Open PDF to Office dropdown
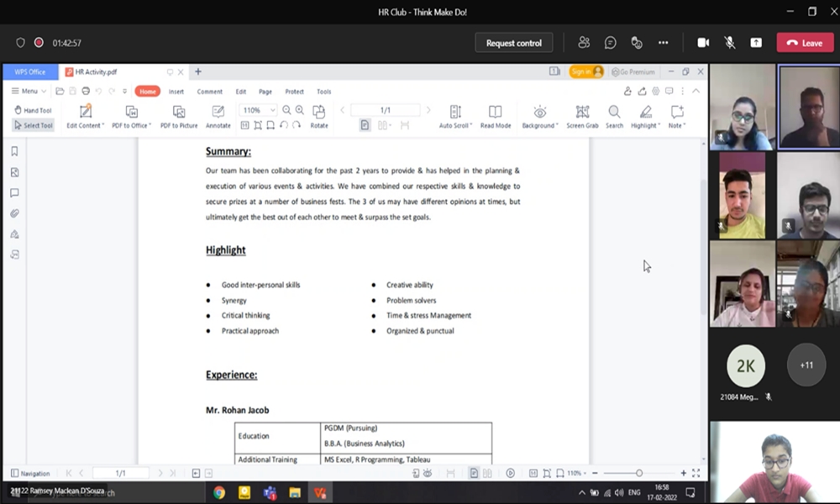The height and width of the screenshot is (504, 840). (131, 117)
